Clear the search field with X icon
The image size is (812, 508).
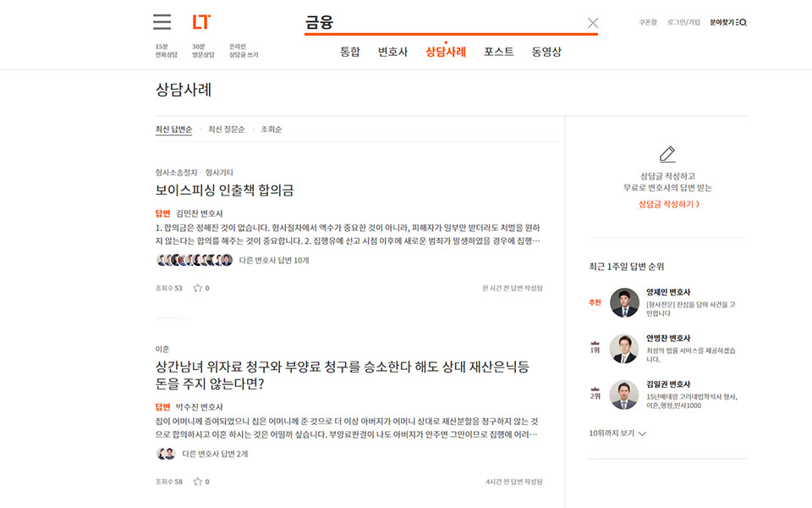(x=592, y=23)
